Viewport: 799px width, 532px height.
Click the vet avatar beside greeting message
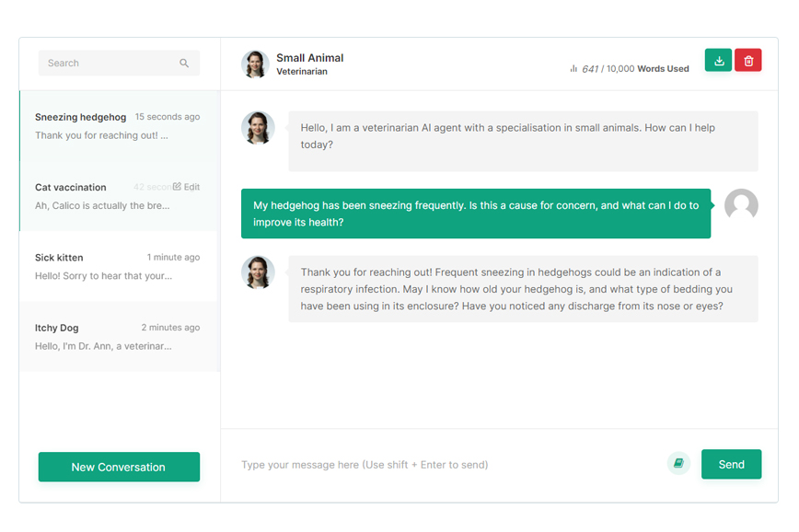[x=258, y=128]
